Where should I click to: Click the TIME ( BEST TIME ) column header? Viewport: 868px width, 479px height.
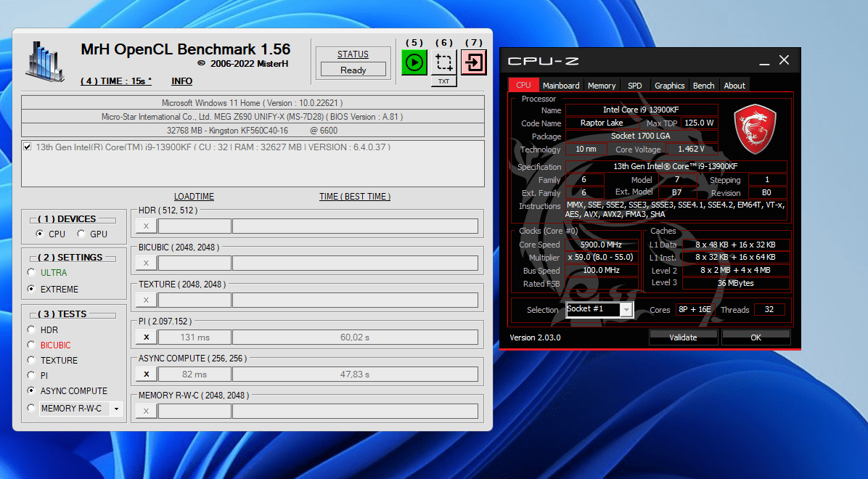pyautogui.click(x=355, y=197)
